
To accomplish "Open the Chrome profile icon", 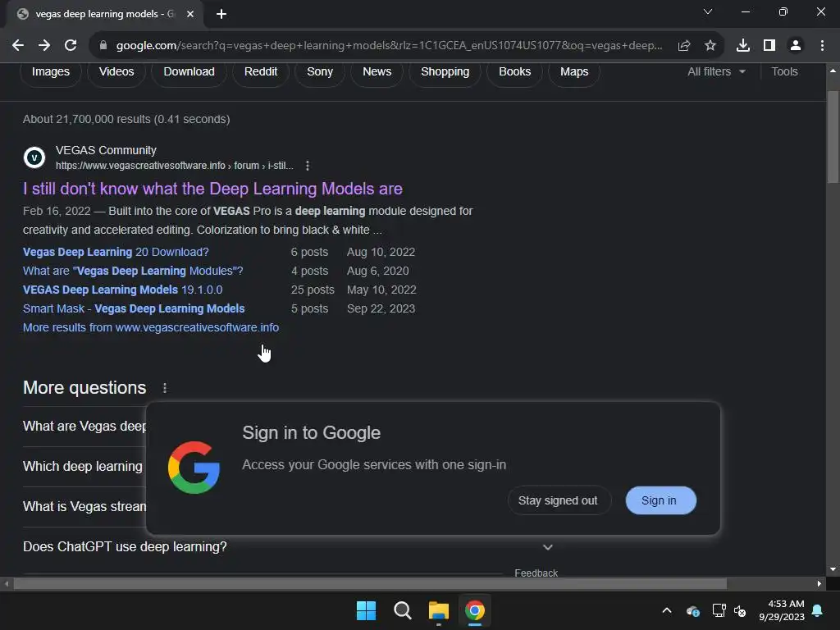I will 796,46.
